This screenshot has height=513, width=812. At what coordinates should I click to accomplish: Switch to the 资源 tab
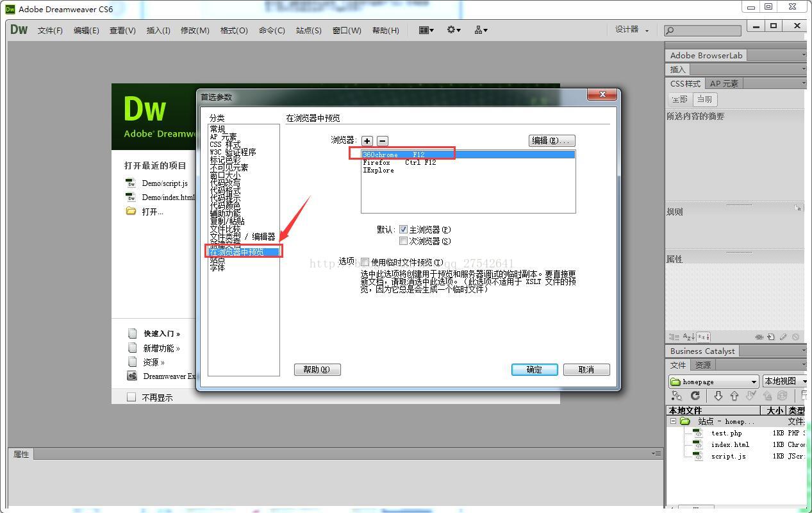[x=703, y=365]
